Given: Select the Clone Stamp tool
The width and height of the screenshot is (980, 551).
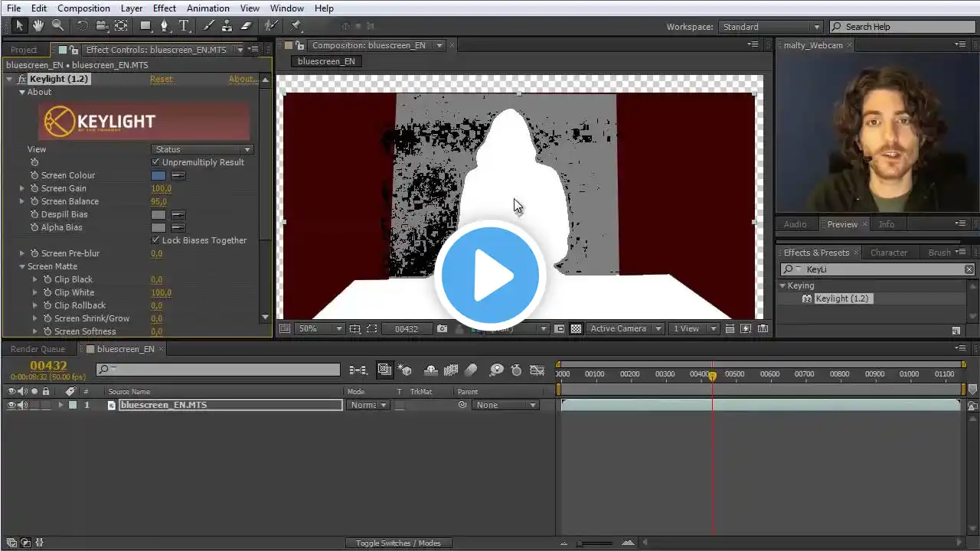Looking at the screenshot, I should point(227,26).
